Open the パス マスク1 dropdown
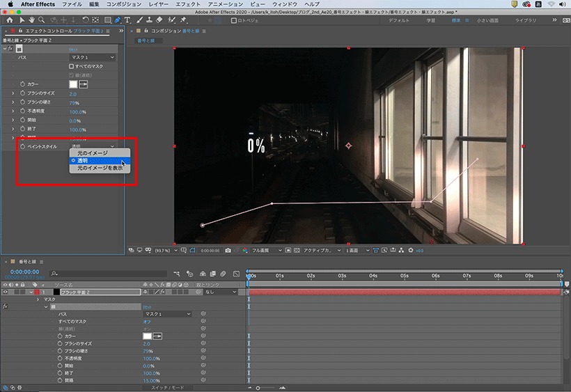The height and width of the screenshot is (392, 571). click(93, 58)
